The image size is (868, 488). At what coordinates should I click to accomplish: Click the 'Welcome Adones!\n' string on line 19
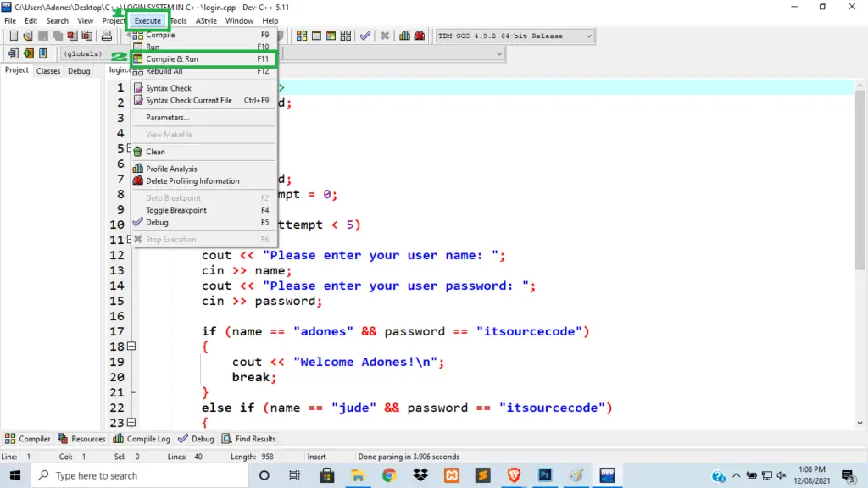[x=364, y=362]
